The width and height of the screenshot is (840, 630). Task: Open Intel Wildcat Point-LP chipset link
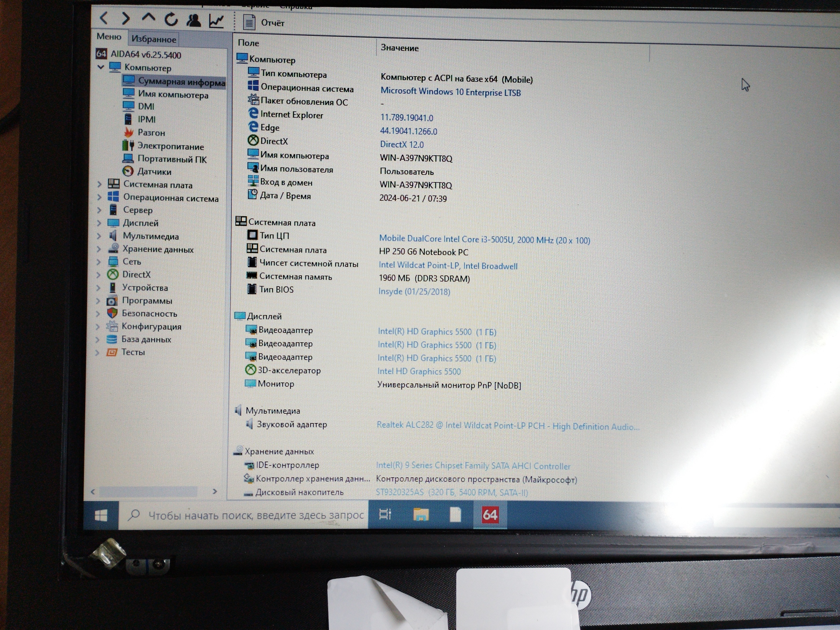pyautogui.click(x=448, y=266)
